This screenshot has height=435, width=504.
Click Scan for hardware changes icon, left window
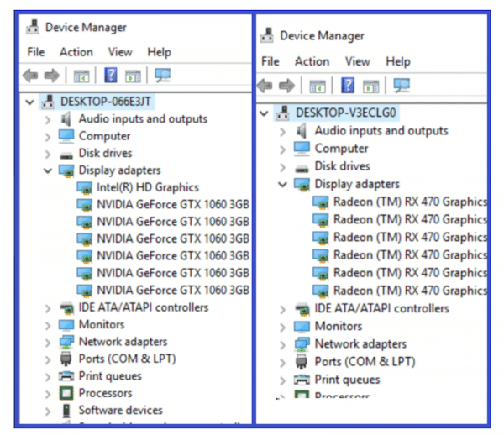(163, 76)
